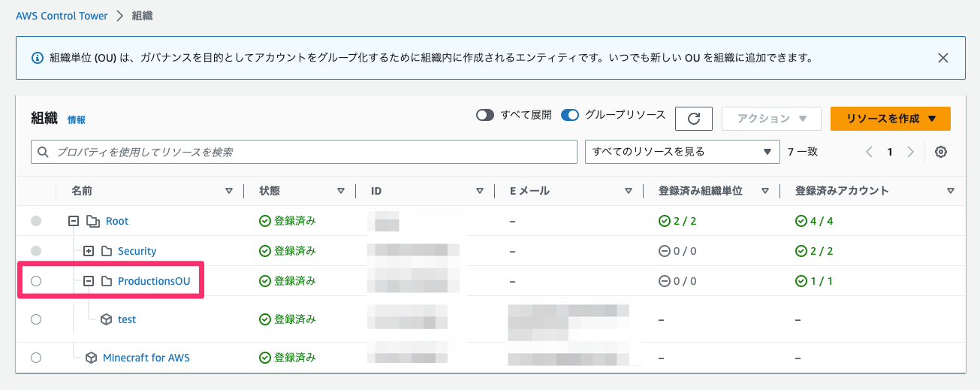Refresh the organization list
Viewport: 980px width, 390px height.
(694, 119)
